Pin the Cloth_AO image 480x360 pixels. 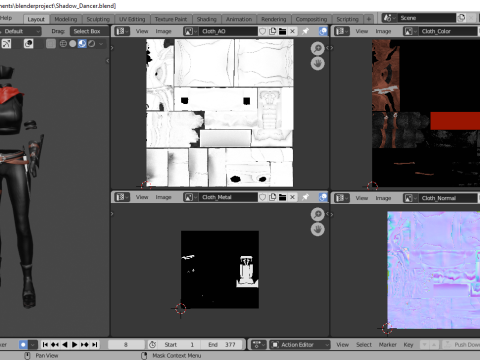[x=305, y=31]
